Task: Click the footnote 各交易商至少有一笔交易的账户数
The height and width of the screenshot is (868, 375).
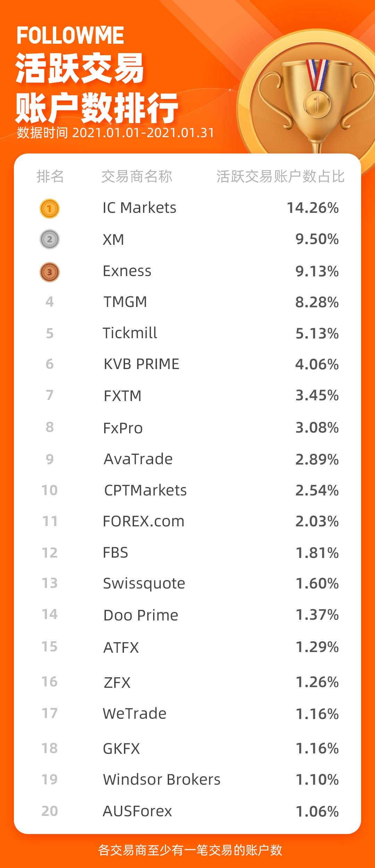Action: coord(190,850)
